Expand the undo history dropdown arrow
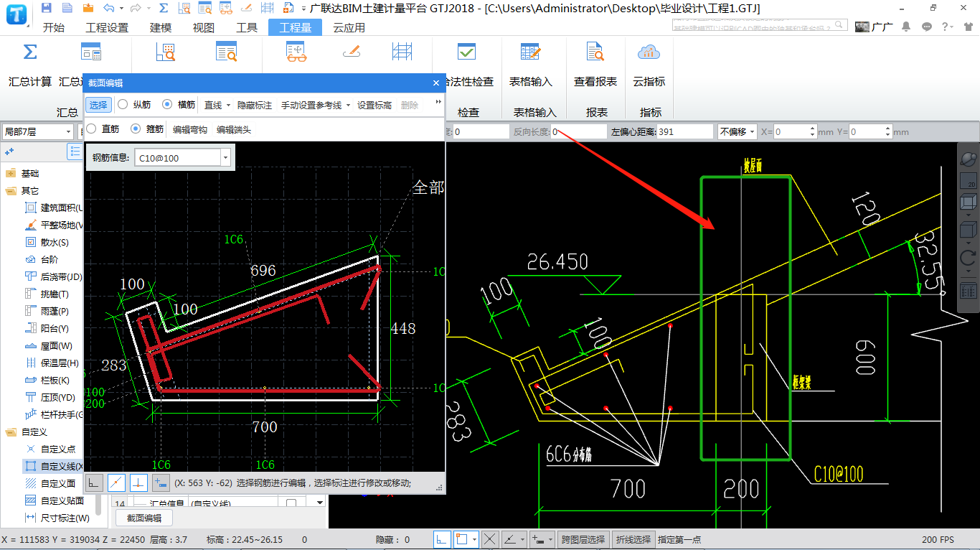The width and height of the screenshot is (980, 550). 121,9
